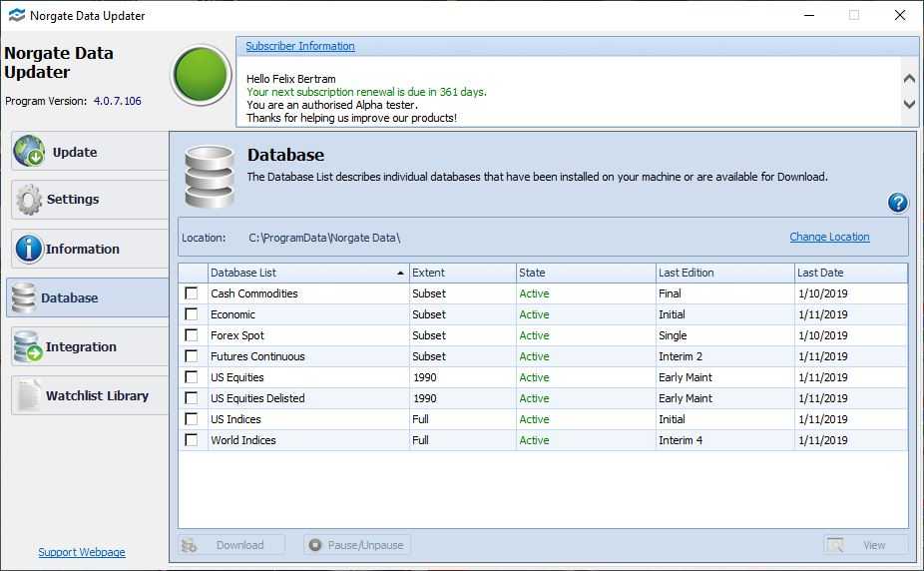924x571 pixels.
Task: Open the Update section
Action: coord(90,152)
